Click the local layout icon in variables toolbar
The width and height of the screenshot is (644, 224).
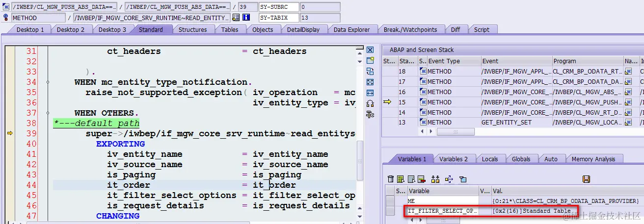pyautogui.click(x=462, y=179)
